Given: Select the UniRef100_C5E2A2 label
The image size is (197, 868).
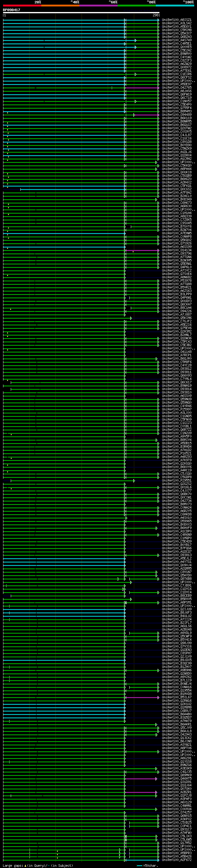Looking at the screenshot, I should [x=177, y=50].
